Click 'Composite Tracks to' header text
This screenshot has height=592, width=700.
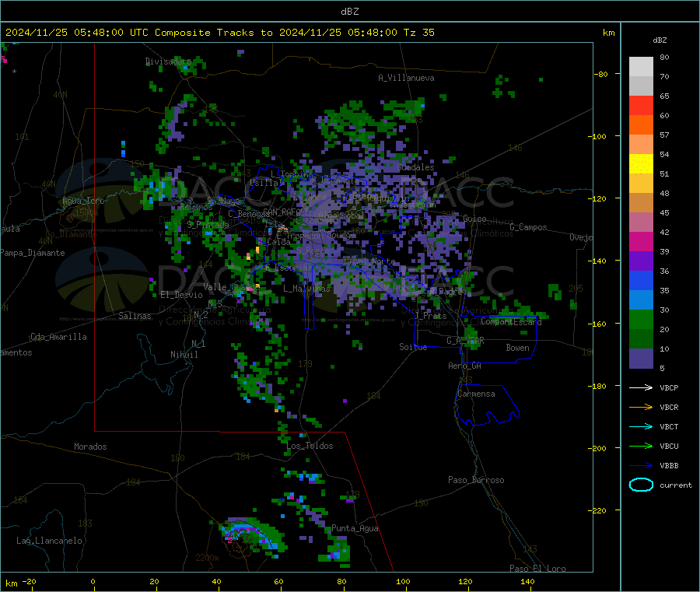[x=214, y=33]
